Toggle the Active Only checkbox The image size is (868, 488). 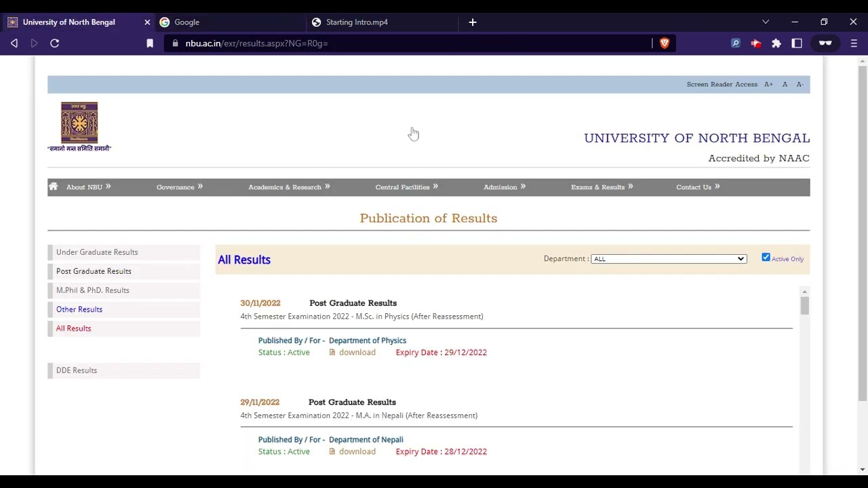click(766, 258)
